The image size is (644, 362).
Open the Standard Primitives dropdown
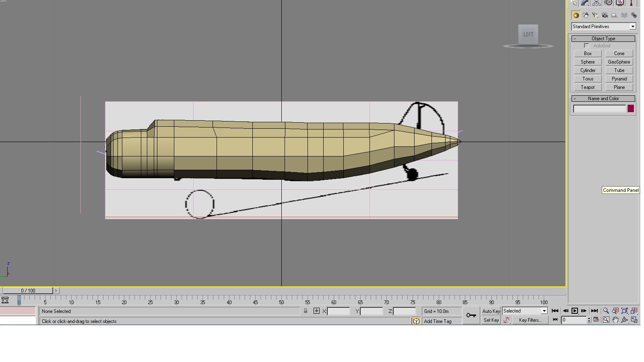coord(604,27)
